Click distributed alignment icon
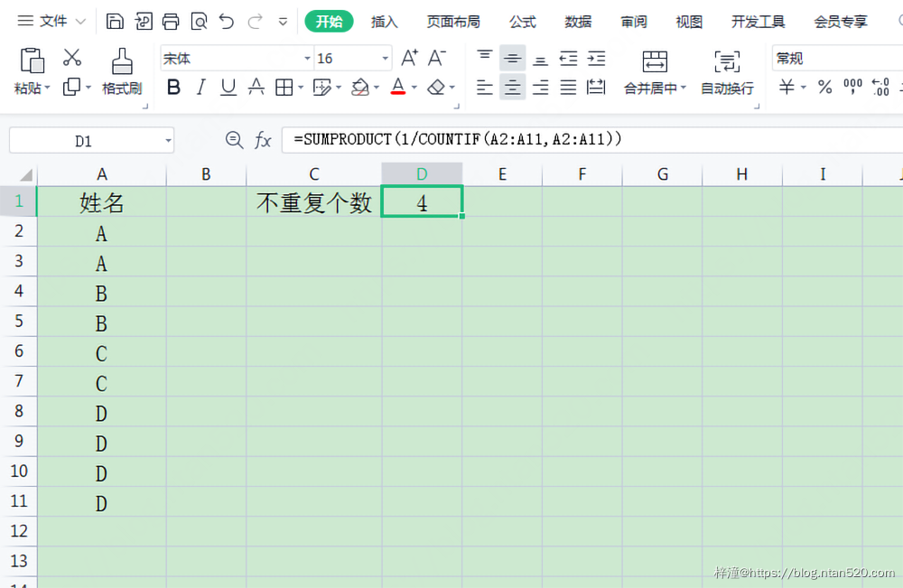This screenshot has width=903, height=588. pyautogui.click(x=596, y=88)
